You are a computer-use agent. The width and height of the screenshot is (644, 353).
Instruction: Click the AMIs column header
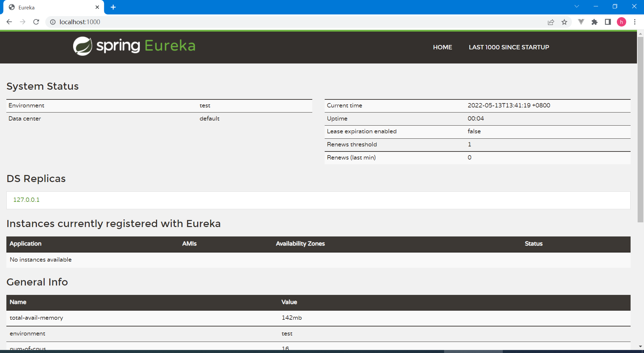189,244
